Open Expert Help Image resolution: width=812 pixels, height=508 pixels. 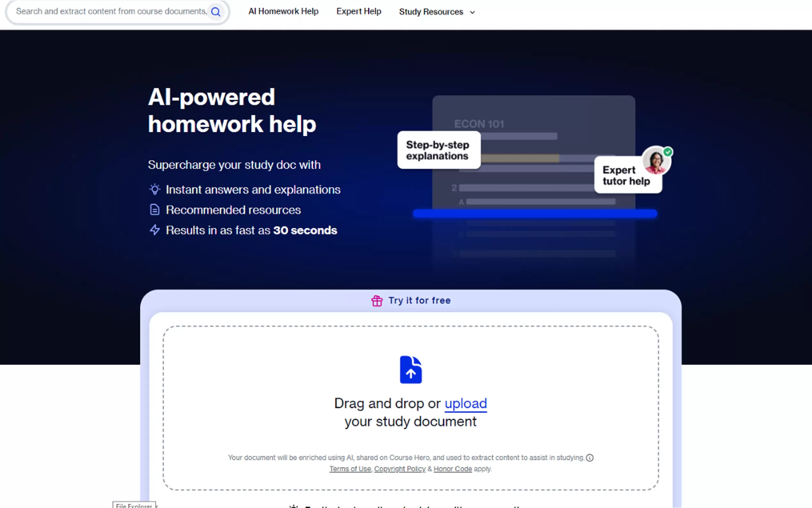(x=358, y=11)
